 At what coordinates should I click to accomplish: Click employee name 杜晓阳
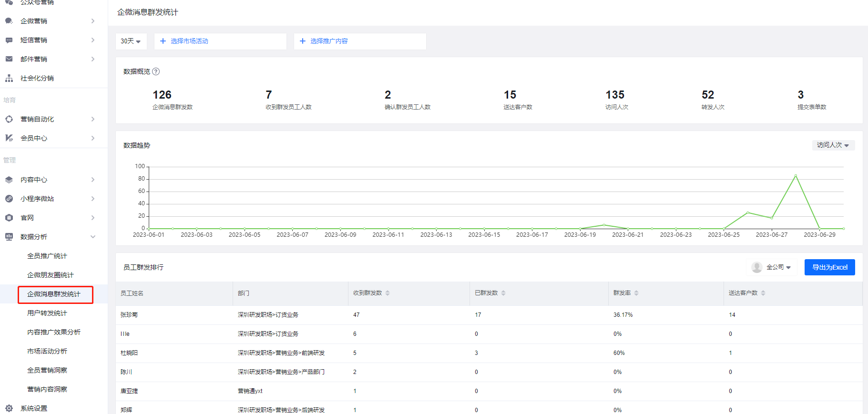click(x=129, y=353)
